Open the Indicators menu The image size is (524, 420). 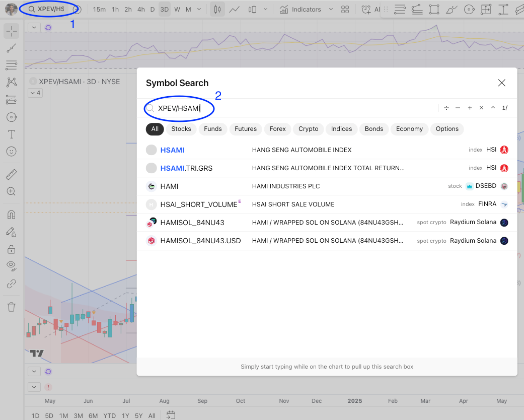click(300, 10)
